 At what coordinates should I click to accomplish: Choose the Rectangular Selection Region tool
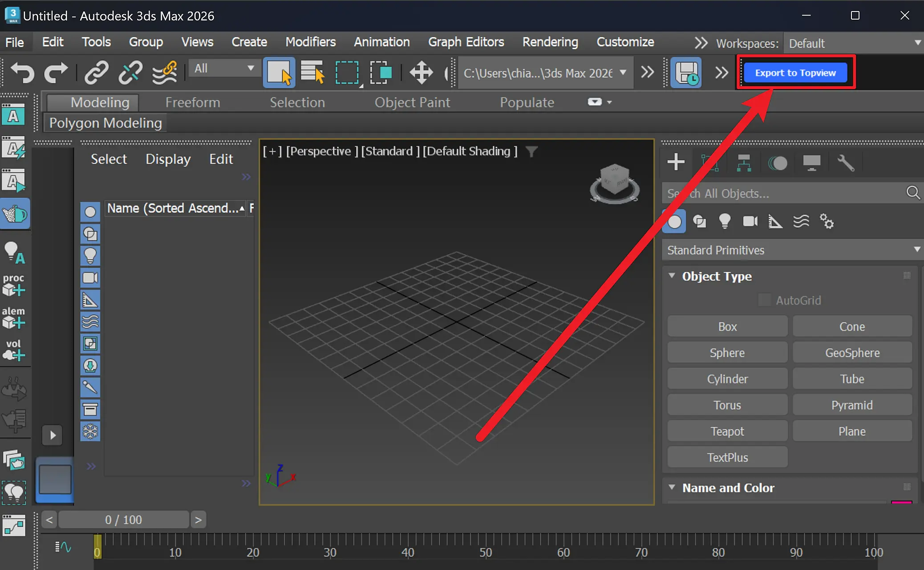pos(346,72)
